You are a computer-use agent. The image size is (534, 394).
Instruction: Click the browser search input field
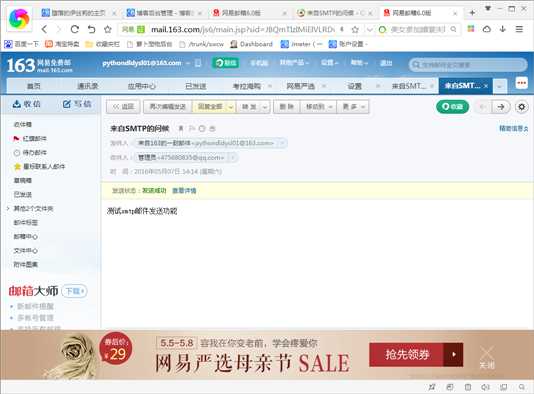click(418, 29)
